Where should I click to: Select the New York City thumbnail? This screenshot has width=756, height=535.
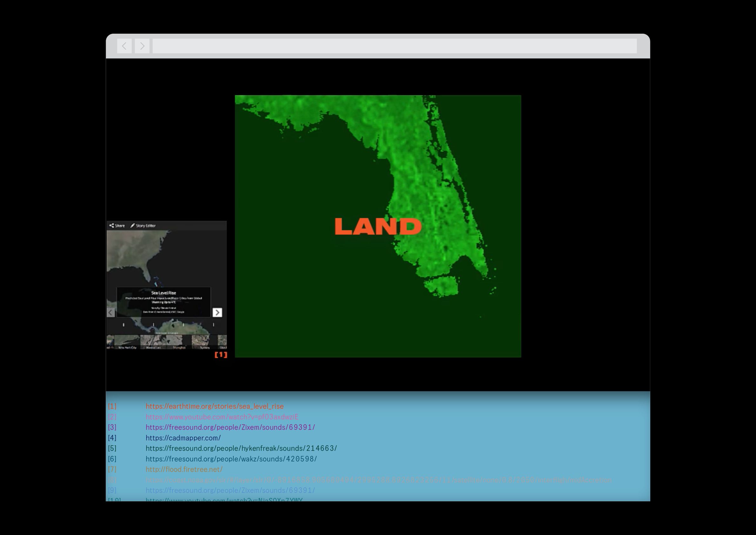127,342
